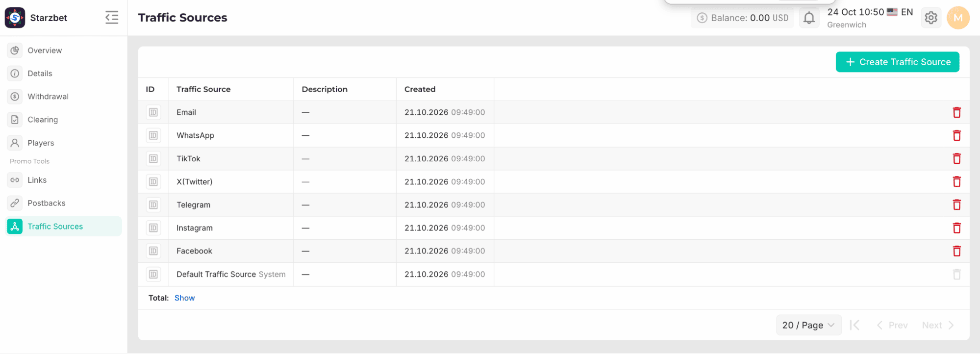980x354 pixels.
Task: Open the 20 / Page dropdown
Action: tap(808, 325)
